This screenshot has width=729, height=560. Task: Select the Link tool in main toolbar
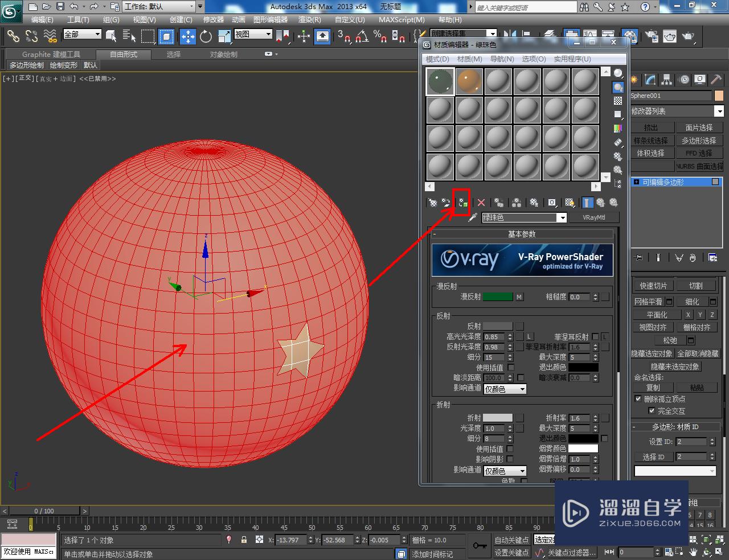(13, 36)
